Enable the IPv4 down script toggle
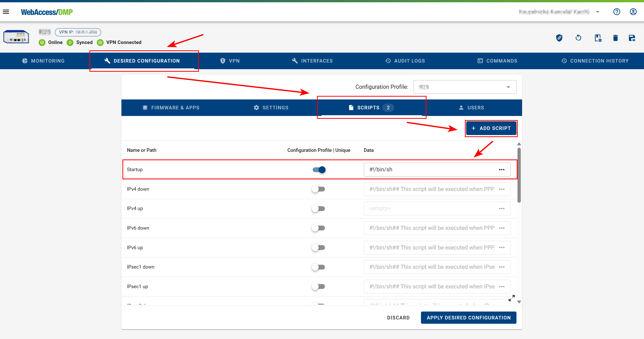Screen dimensions: 644x339 point(319,189)
